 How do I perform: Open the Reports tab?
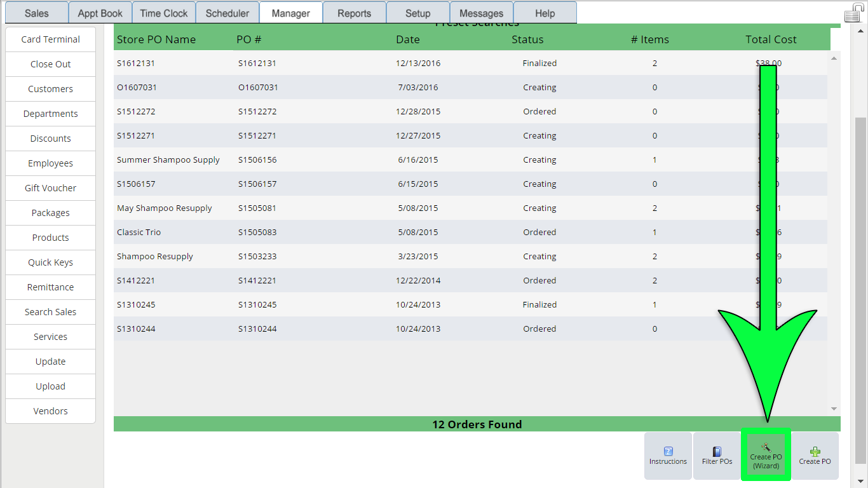[354, 13]
